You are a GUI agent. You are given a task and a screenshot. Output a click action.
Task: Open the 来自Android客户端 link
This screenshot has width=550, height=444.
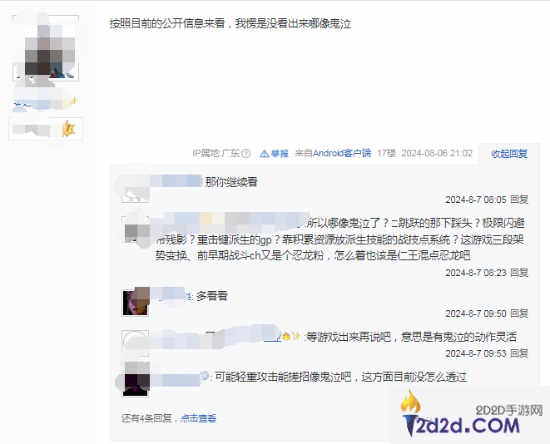pos(333,153)
